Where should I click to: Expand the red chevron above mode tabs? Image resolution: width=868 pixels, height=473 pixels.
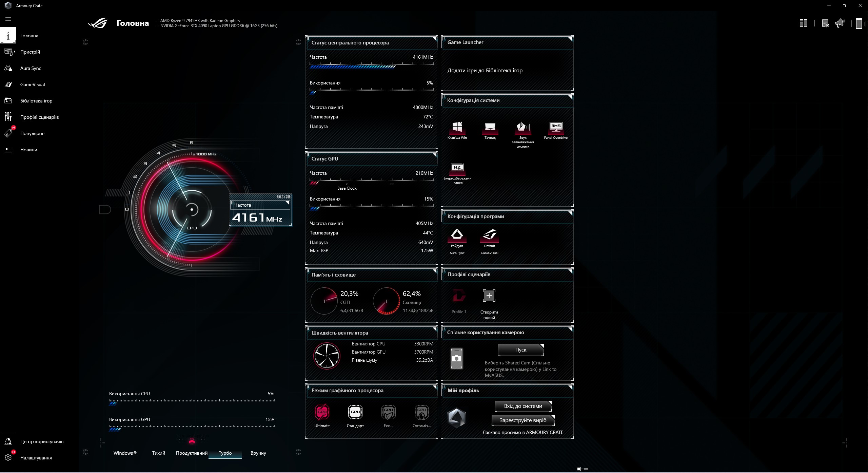click(192, 441)
